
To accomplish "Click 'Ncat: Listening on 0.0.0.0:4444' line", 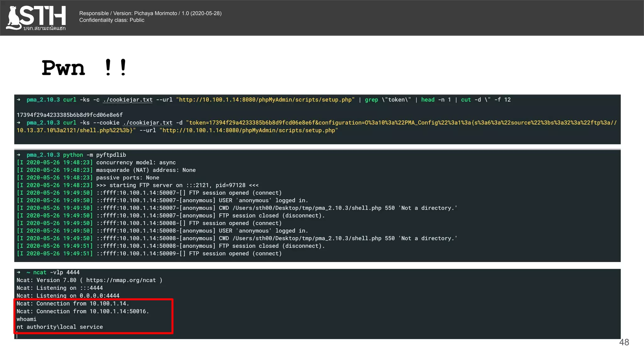I will [x=68, y=296].
